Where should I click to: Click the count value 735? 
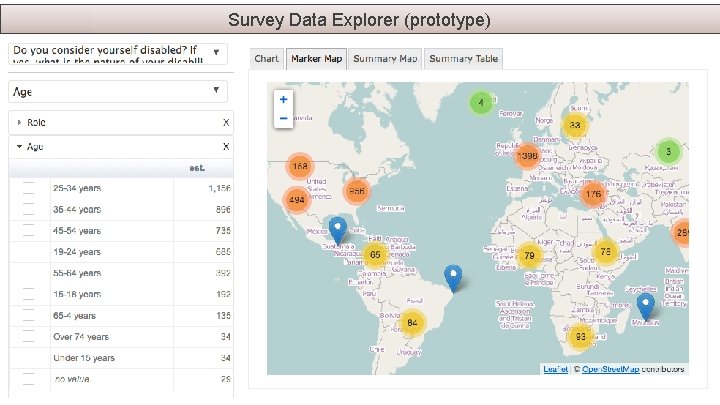[223, 231]
